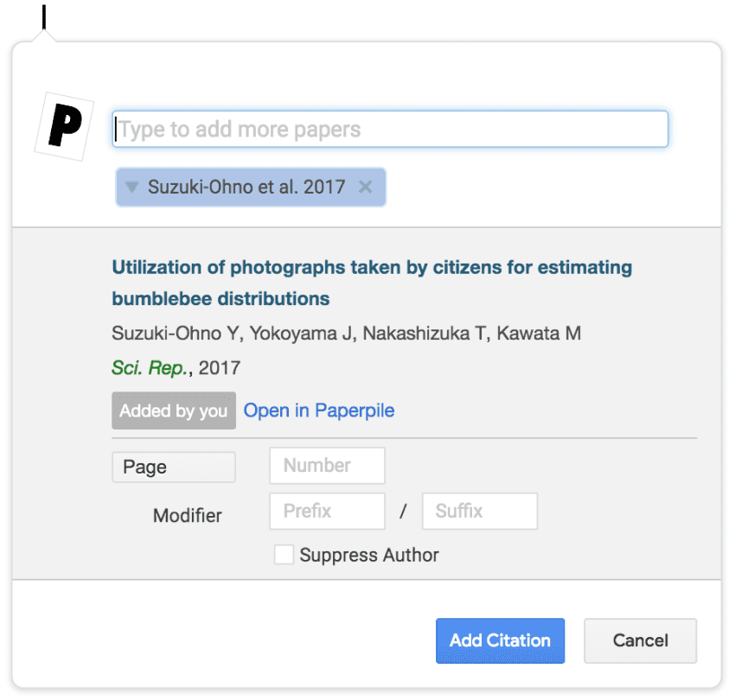The width and height of the screenshot is (735, 700).
Task: Click the author list Suzuki-Ohno Y, Yokoyama J
Action: (x=346, y=334)
